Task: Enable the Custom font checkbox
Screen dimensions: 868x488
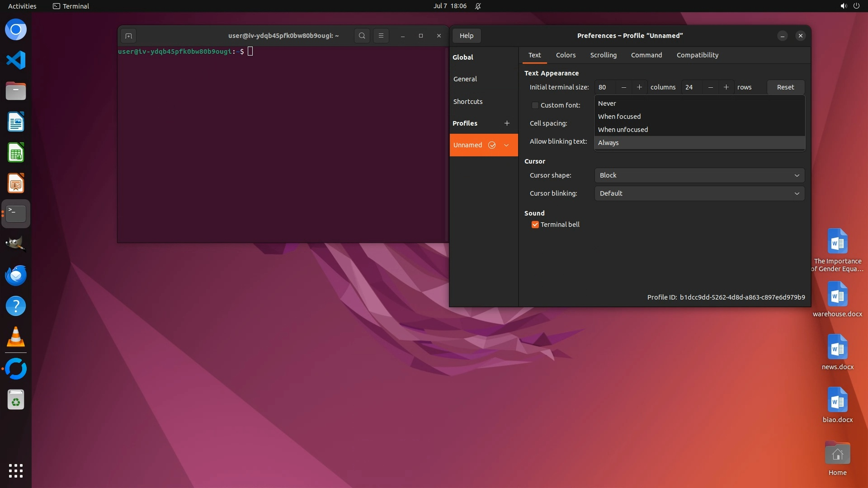Action: coord(535,105)
